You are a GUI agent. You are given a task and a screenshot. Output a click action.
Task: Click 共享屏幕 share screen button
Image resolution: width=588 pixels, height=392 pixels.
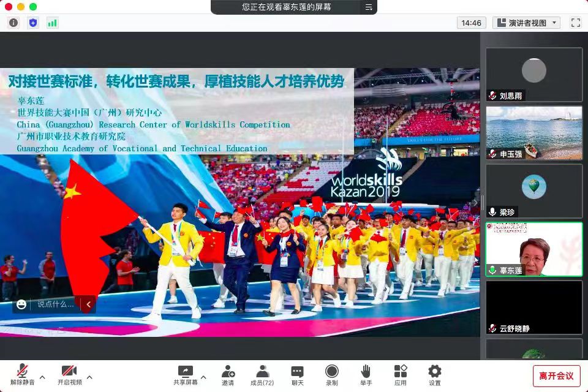pyautogui.click(x=185, y=375)
